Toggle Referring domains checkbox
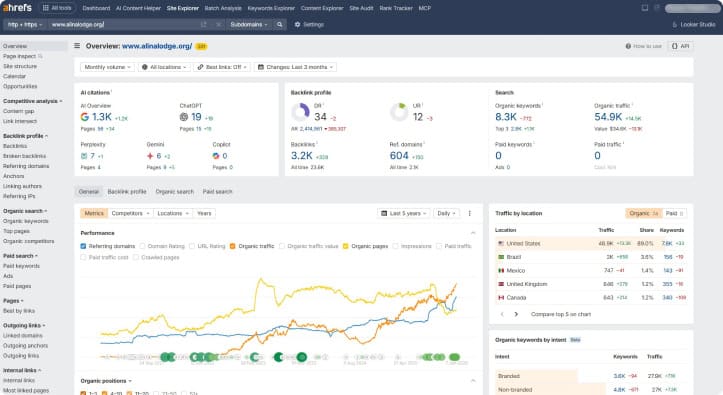The image size is (723, 395). [x=83, y=246]
